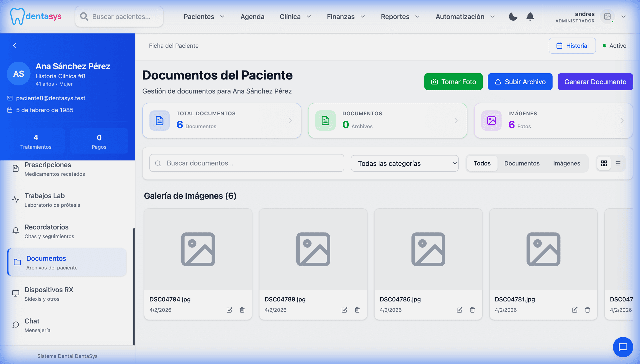The width and height of the screenshot is (640, 364).
Task: Switch to grid view layout
Action: (604, 163)
